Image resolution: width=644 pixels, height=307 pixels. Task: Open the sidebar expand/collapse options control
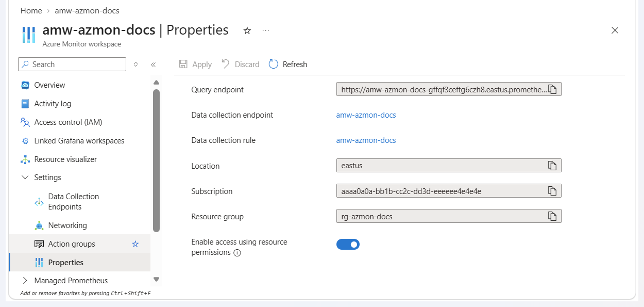click(136, 64)
